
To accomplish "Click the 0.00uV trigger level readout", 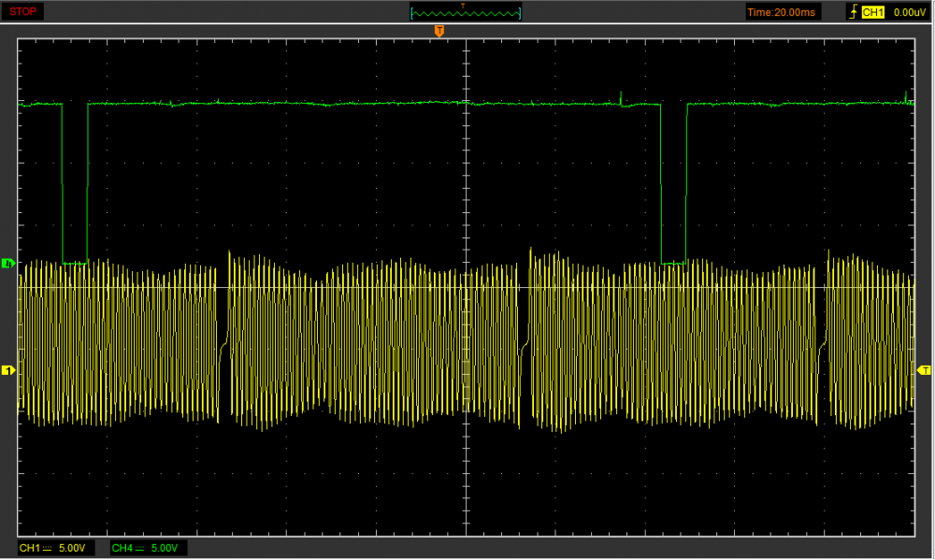I will (x=909, y=12).
